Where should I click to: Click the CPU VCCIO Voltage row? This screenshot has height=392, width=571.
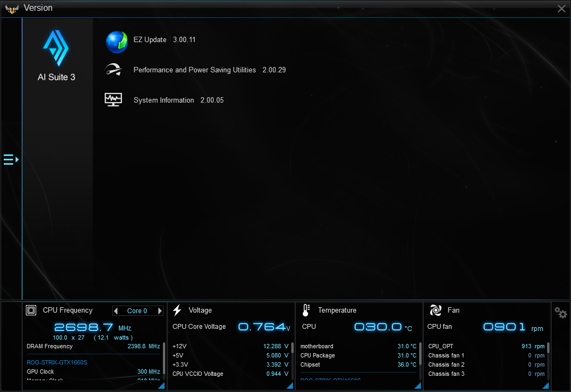click(x=230, y=374)
